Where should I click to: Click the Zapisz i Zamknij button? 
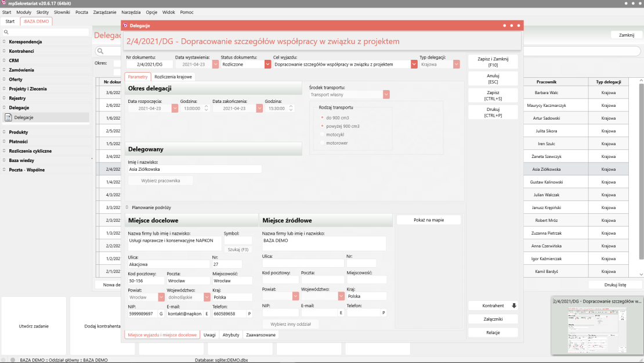pos(493,62)
